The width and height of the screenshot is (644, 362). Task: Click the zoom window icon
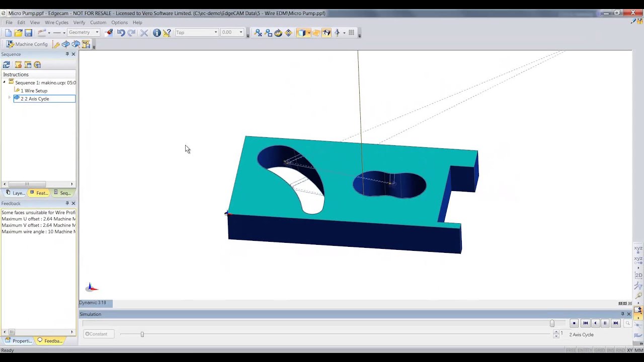(268, 33)
